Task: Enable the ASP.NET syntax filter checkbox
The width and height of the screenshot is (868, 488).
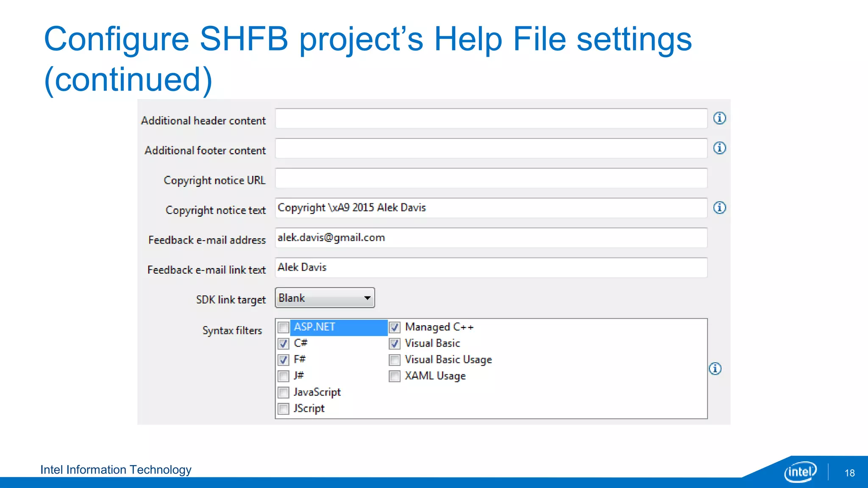Action: coord(284,327)
